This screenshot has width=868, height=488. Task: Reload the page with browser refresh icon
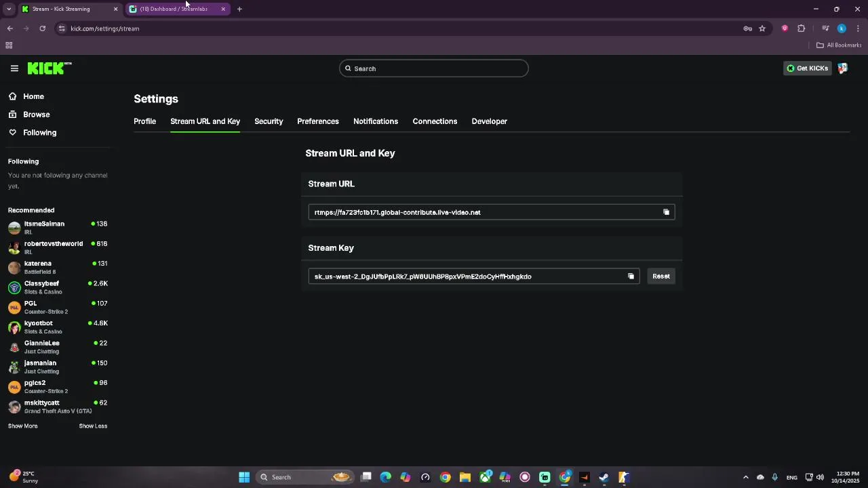tap(43, 28)
